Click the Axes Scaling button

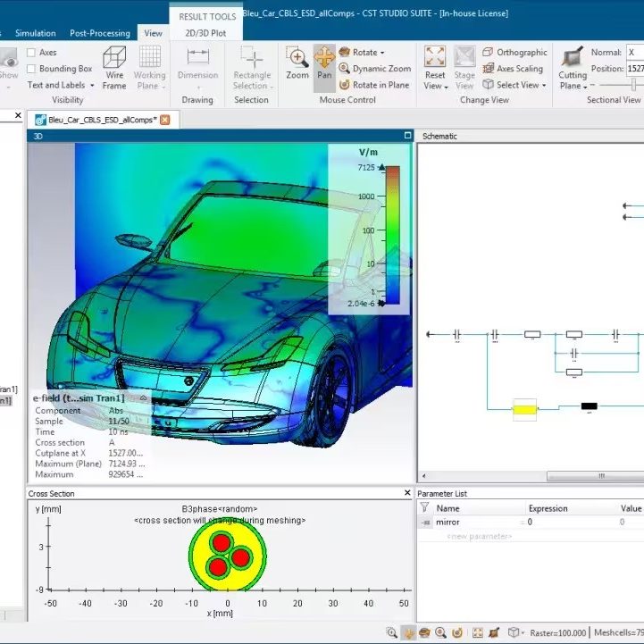[x=513, y=69]
